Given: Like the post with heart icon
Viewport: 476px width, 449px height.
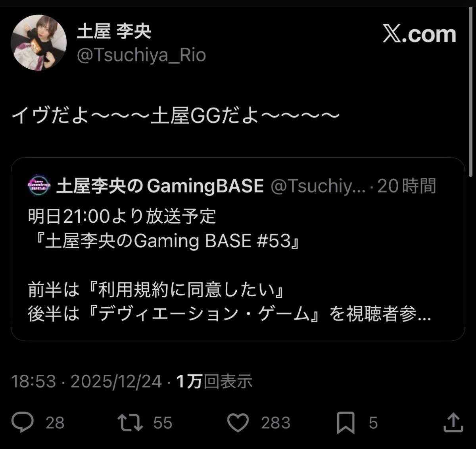Looking at the screenshot, I should coord(238,423).
